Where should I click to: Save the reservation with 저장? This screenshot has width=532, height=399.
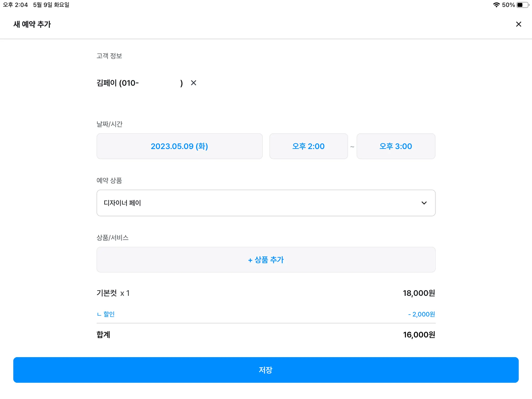(x=266, y=370)
